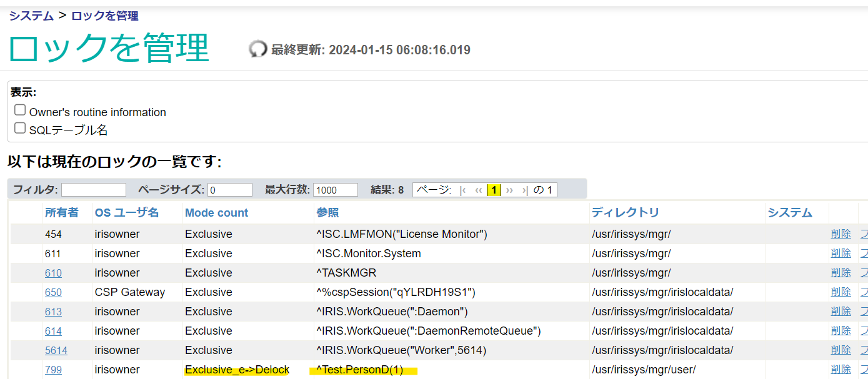Open process 5614 owner link

tap(56, 350)
